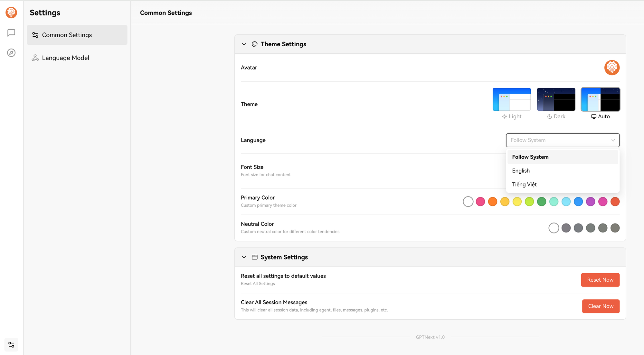This screenshot has height=355, width=644.
Task: Pick the purple primary color swatch
Action: pos(591,202)
